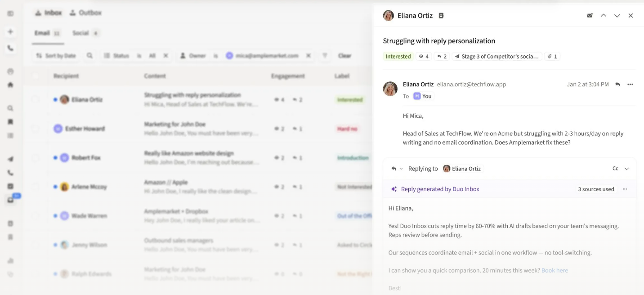This screenshot has width=644, height=295.
Task: Open the home icon in sidebar
Action: [10, 85]
